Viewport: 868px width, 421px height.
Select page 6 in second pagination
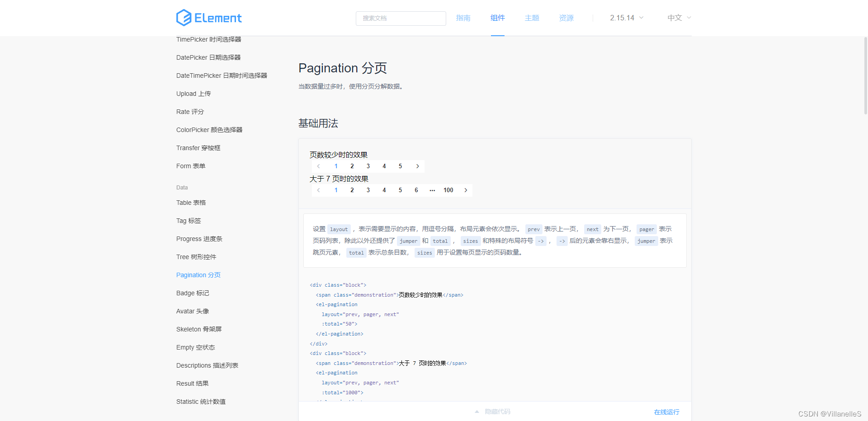point(416,190)
